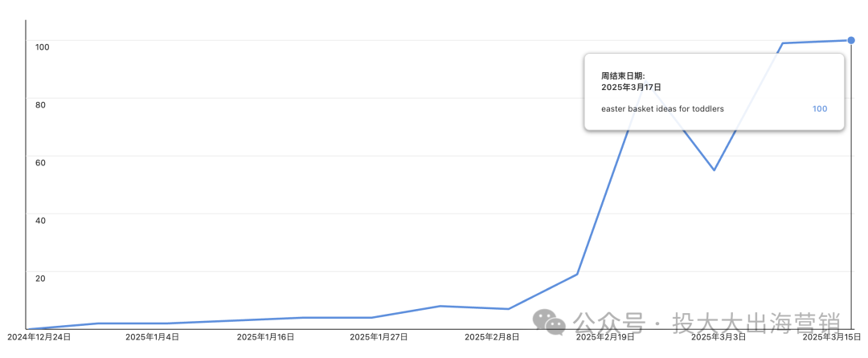Screen dimensions: 868x358
Task: Click the 2025年3月17日 date in tooltip
Action: click(631, 87)
